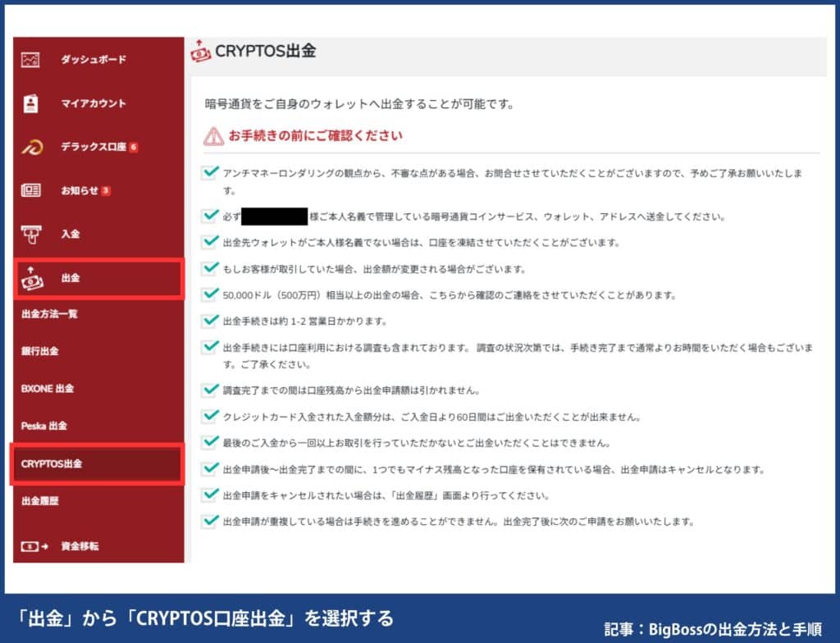840x643 pixels.
Task: Toggle checkbox about 調査完了までの間 balance
Action: pos(209,390)
